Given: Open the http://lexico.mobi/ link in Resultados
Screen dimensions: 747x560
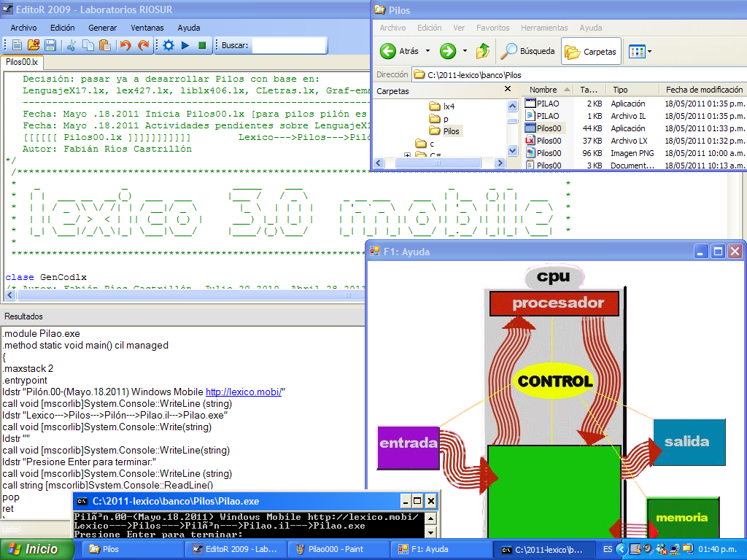Looking at the screenshot, I should [x=243, y=392].
